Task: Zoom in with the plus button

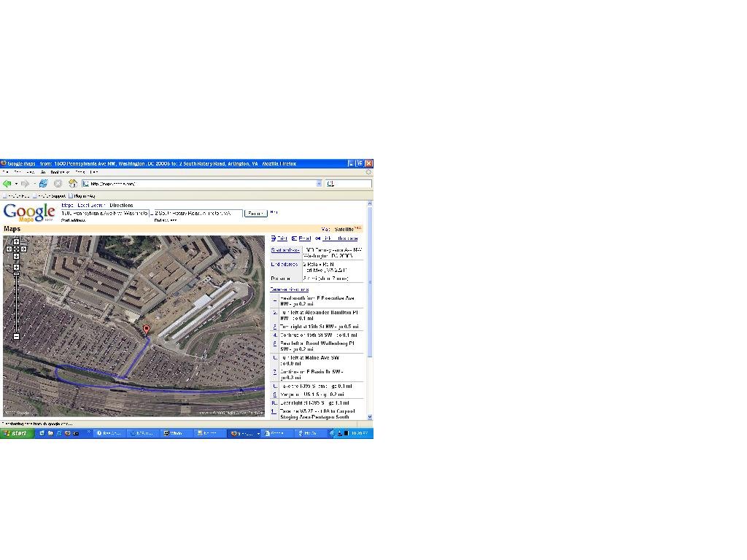Action: (16, 267)
